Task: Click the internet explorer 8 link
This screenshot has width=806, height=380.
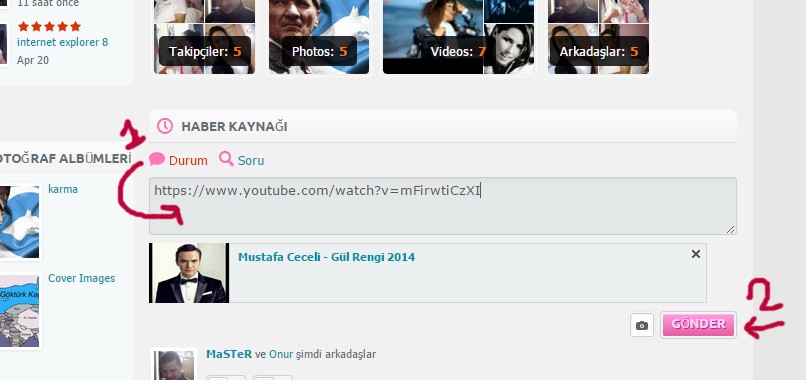Action: point(63,42)
